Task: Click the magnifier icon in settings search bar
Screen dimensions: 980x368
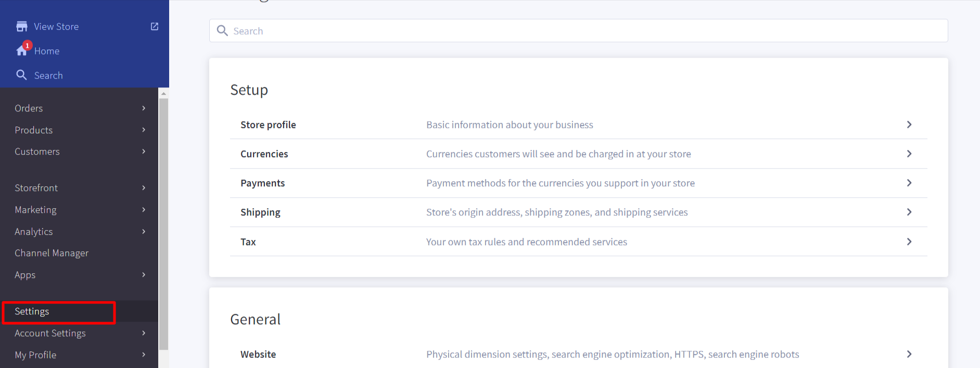Action: 222,31
